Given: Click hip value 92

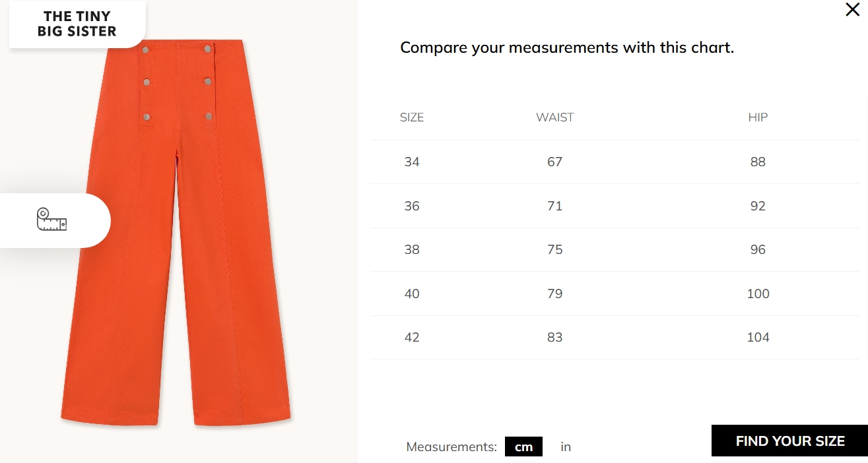Looking at the screenshot, I should (758, 206).
